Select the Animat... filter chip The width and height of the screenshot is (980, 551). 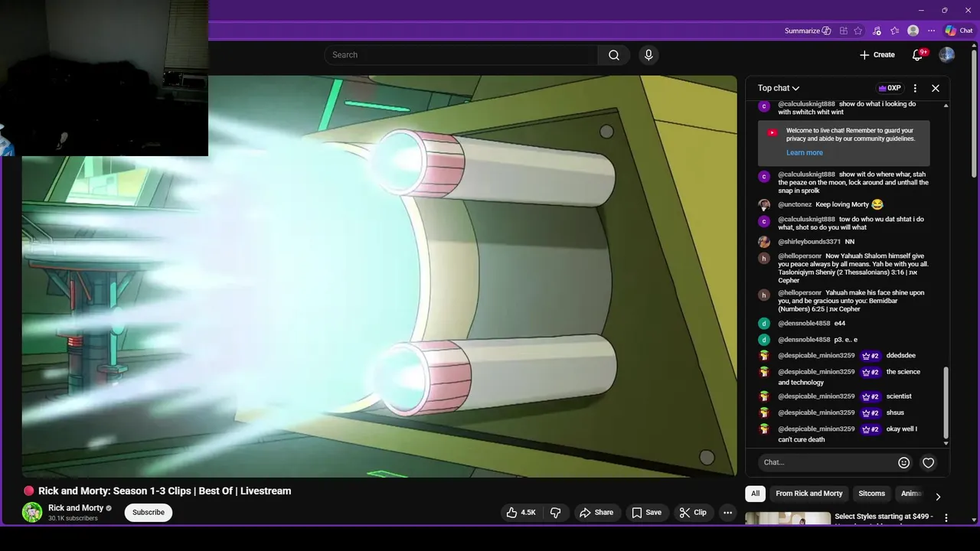[911, 494]
